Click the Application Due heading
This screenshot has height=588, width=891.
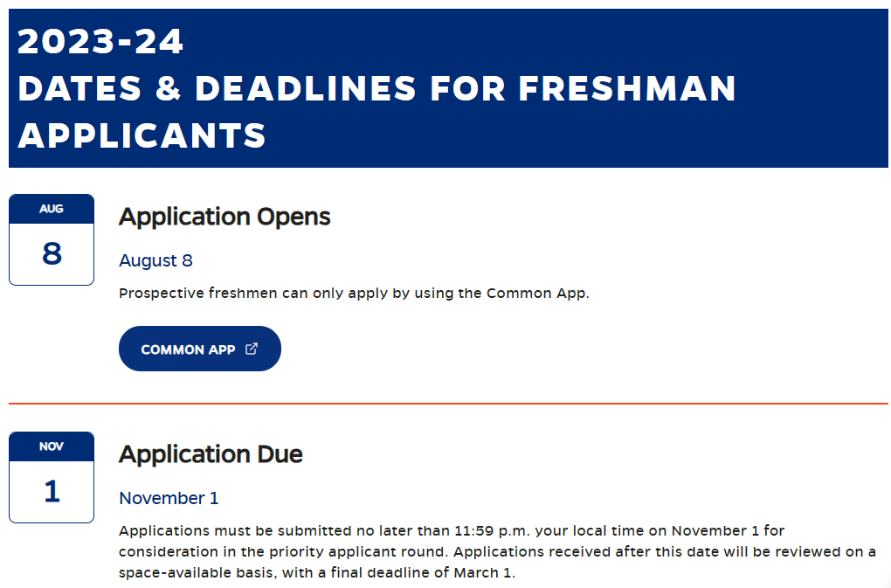(x=211, y=454)
